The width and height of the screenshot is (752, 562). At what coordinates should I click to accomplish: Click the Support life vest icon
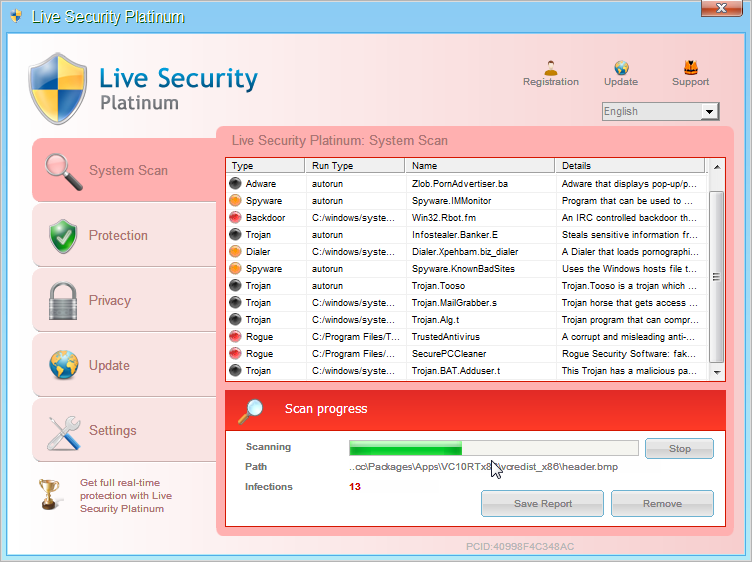(x=691, y=68)
